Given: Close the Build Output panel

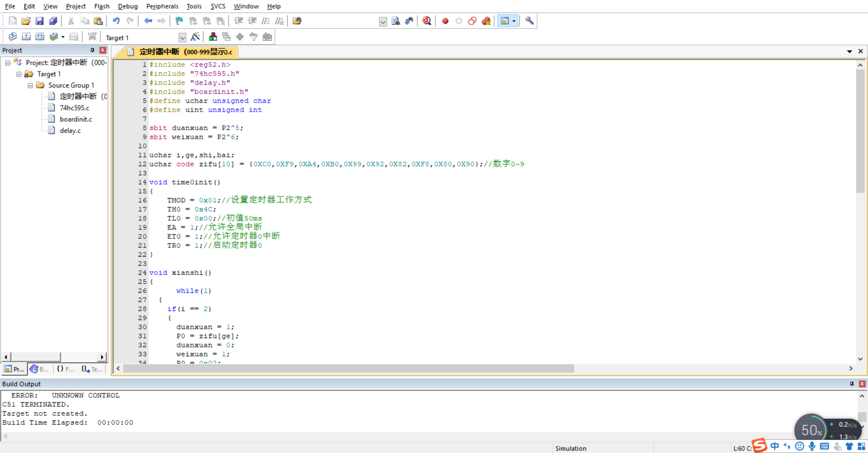Looking at the screenshot, I should [862, 384].
